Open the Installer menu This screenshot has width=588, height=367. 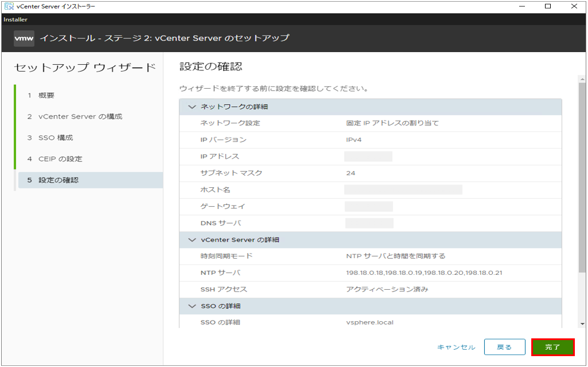pos(15,19)
